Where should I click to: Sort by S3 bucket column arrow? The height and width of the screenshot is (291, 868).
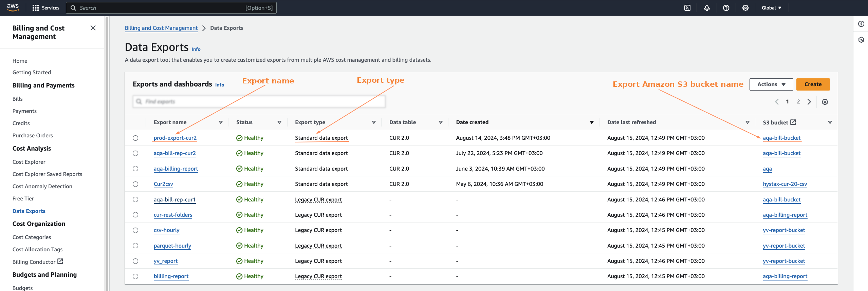pyautogui.click(x=830, y=122)
